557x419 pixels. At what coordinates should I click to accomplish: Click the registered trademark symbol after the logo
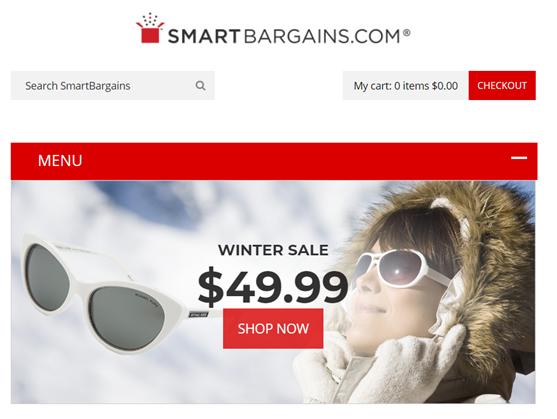406,33
